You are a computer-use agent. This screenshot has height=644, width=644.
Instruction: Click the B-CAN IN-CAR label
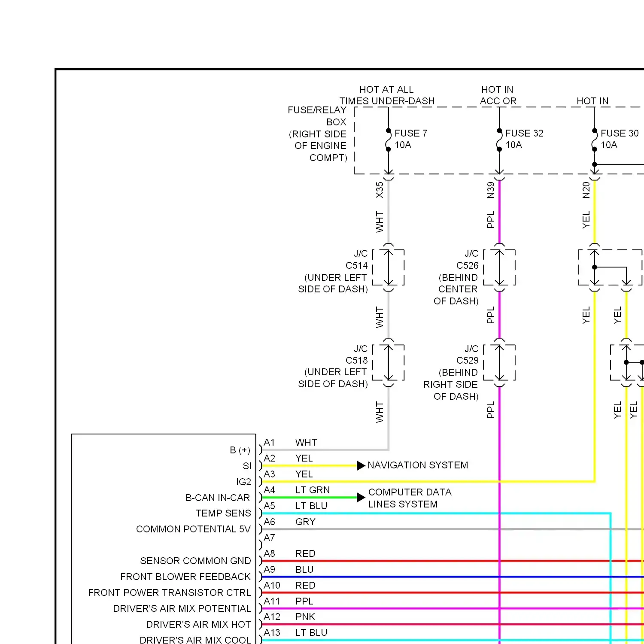218,498
